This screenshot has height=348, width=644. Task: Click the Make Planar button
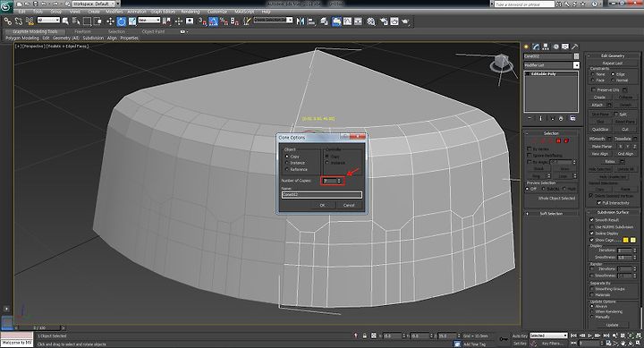tap(602, 146)
